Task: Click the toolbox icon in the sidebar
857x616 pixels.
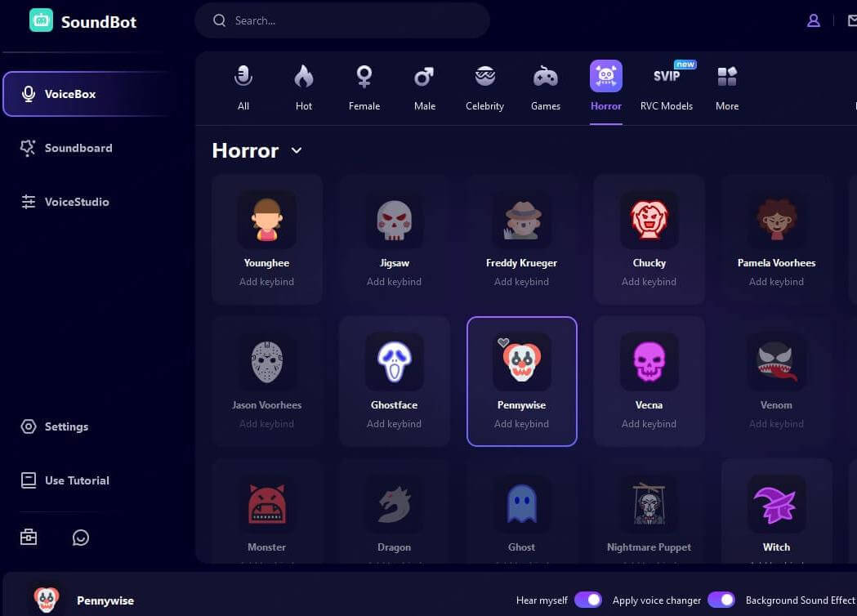Action: pyautogui.click(x=29, y=537)
